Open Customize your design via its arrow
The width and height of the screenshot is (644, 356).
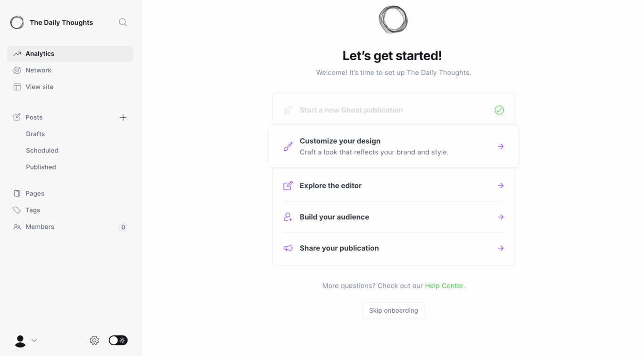500,146
